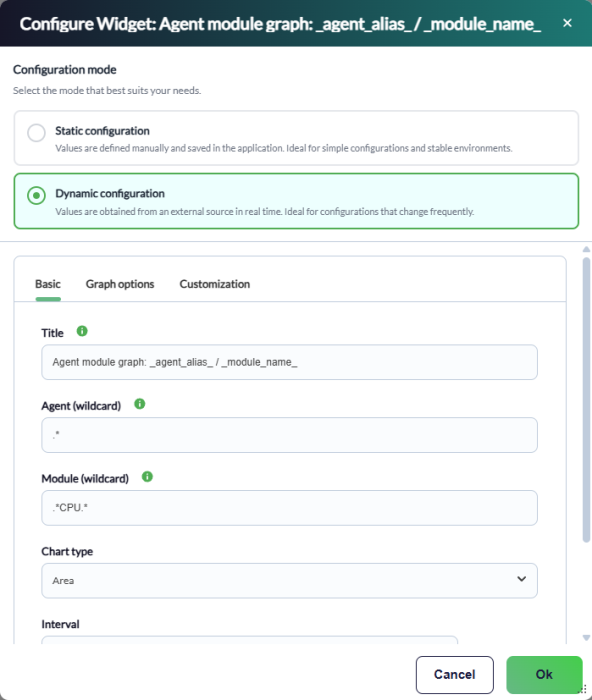Select the Static configuration radio button
592x700 pixels.
(36, 133)
